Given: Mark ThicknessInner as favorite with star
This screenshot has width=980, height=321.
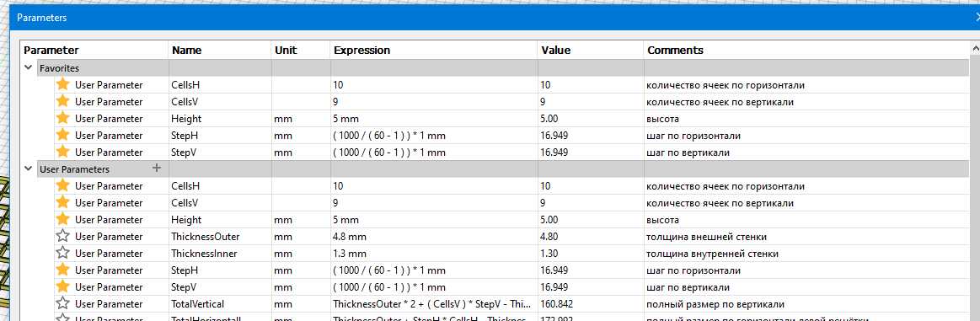Looking at the screenshot, I should point(62,254).
